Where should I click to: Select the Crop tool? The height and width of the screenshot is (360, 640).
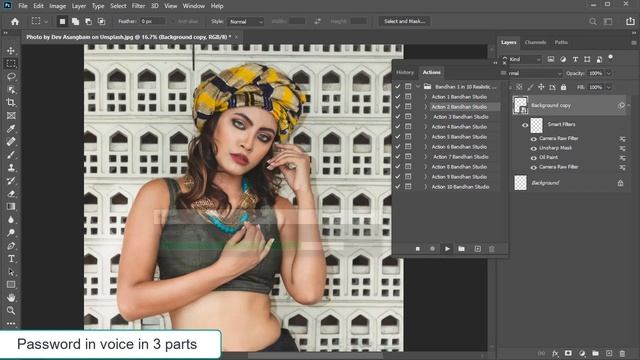tap(11, 102)
